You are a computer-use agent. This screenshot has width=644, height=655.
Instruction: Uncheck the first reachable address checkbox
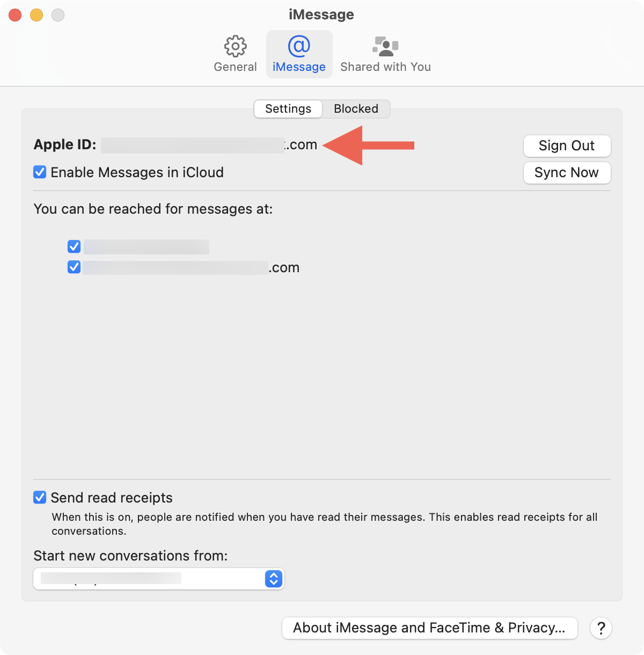(74, 246)
